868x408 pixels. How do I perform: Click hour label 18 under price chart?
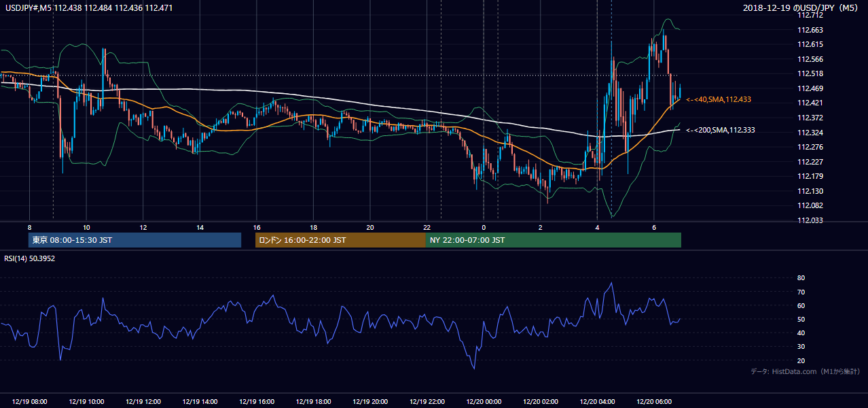(313, 226)
